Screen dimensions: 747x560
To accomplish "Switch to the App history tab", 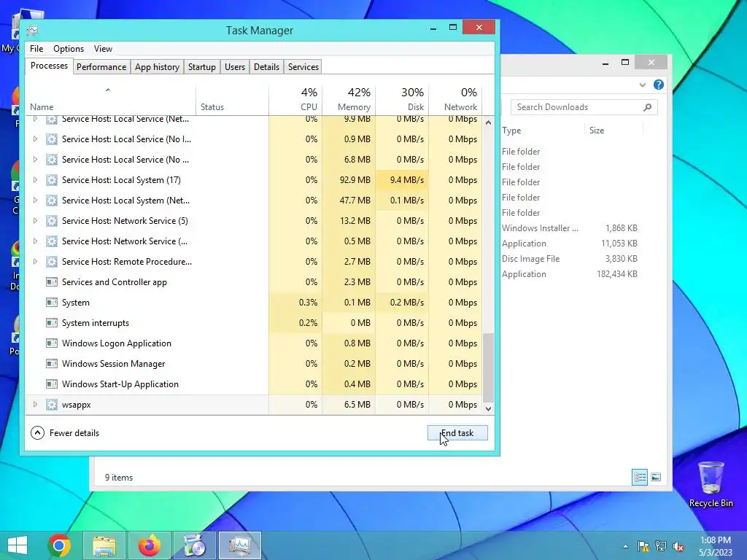I will 158,67.
